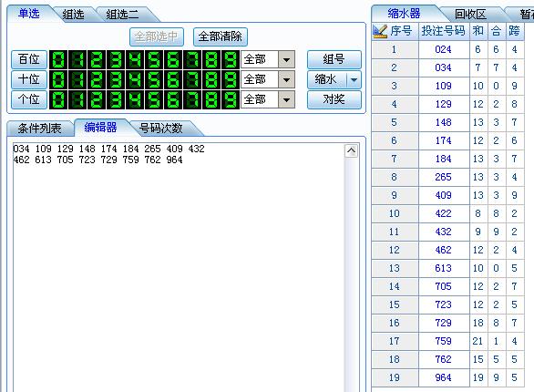Toggle digit 9 in the 个位 row
534x392 pixels.
pos(231,100)
